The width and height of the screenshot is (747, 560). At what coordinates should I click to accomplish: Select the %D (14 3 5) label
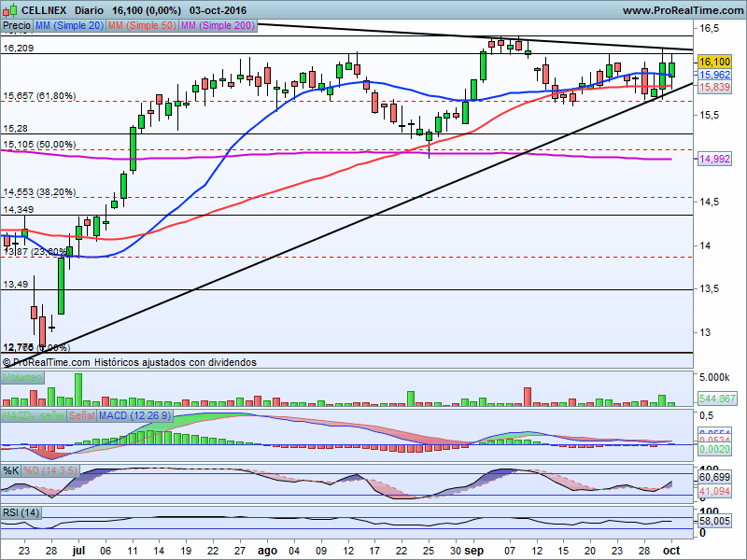pos(50,471)
